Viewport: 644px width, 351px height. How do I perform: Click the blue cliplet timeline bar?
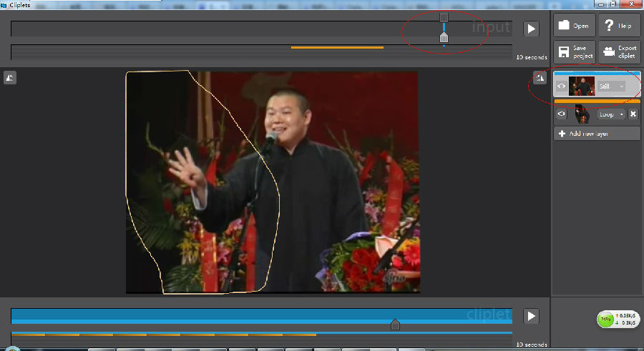coord(262,316)
